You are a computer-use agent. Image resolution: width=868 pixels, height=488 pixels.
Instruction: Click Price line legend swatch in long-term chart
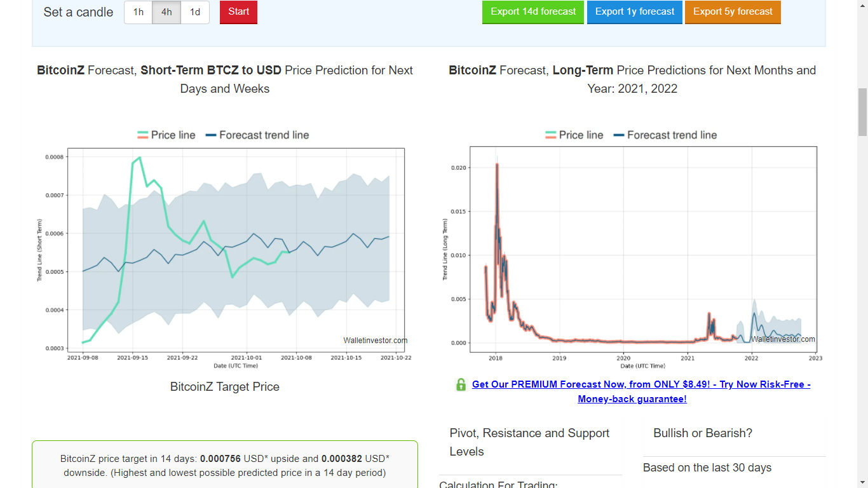[x=551, y=135]
